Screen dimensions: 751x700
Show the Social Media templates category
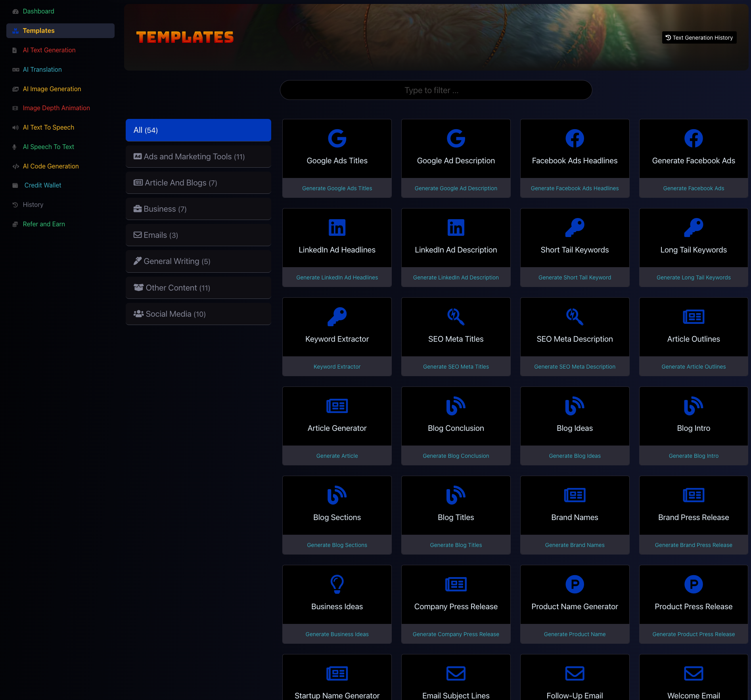[x=198, y=314]
